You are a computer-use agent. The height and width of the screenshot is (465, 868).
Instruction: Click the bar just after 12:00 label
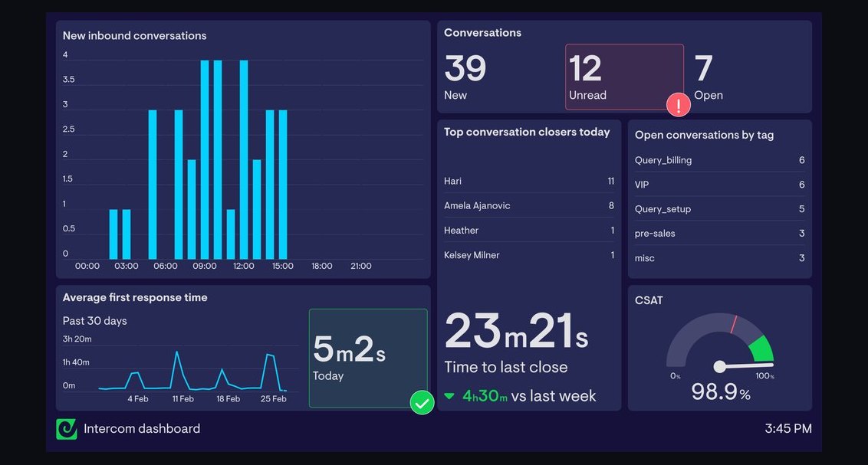pos(257,210)
